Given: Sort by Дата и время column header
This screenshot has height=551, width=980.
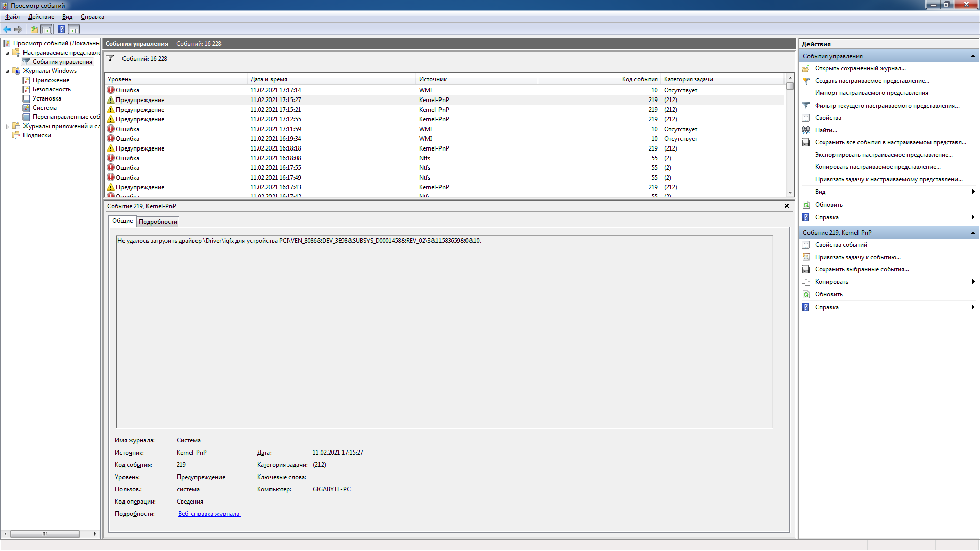Looking at the screenshot, I should (x=332, y=79).
